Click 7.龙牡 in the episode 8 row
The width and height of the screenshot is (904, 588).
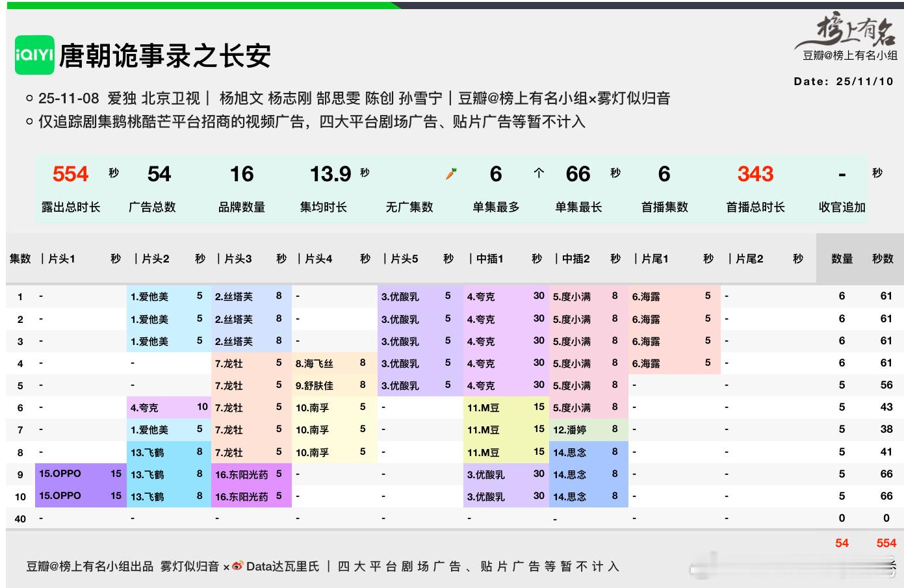pyautogui.click(x=229, y=453)
